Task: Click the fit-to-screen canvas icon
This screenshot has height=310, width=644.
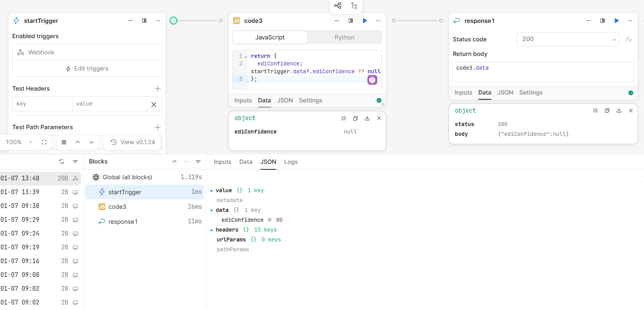Action: point(44,142)
